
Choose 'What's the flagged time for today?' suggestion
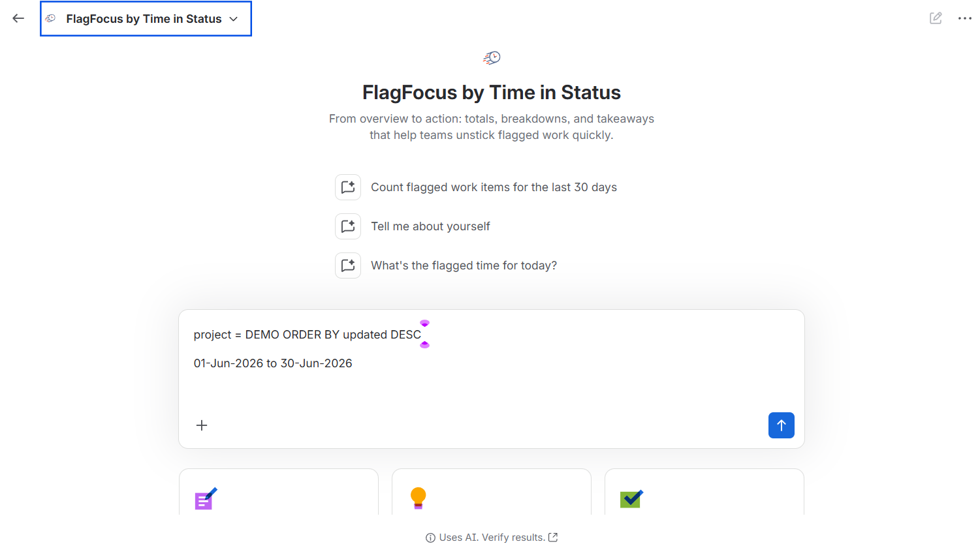464,265
